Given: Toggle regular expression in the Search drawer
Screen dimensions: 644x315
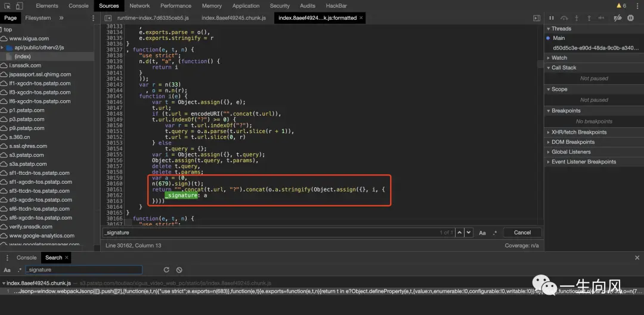Looking at the screenshot, I should click(19, 270).
